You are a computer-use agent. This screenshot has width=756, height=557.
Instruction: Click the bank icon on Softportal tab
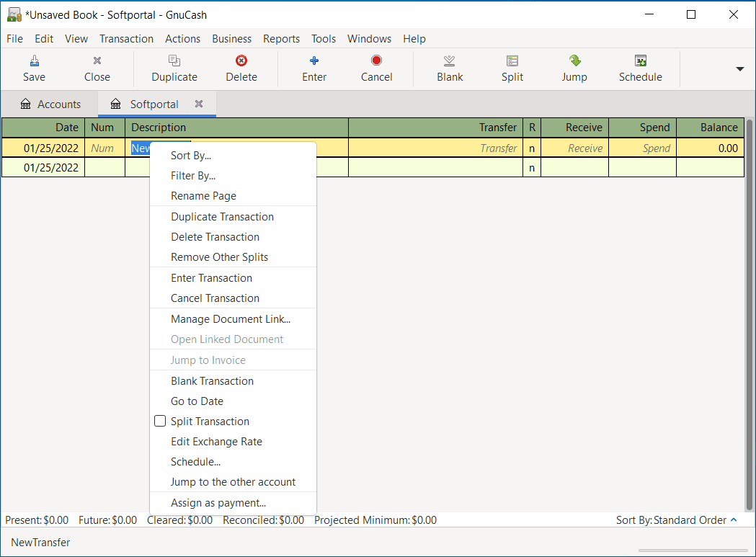click(x=116, y=104)
